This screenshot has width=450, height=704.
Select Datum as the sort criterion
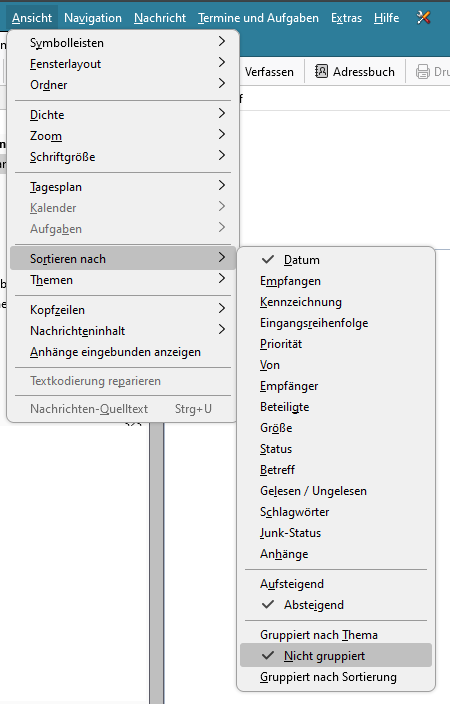pos(336,260)
